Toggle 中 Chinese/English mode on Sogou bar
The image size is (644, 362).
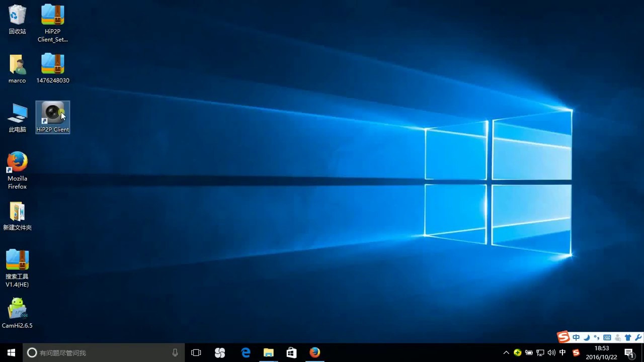coord(576,338)
